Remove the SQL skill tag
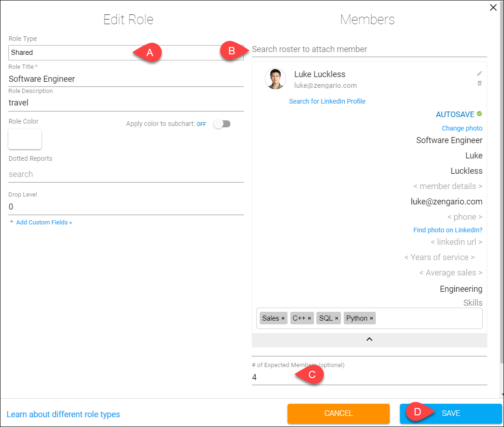The height and width of the screenshot is (427, 504). pos(336,318)
